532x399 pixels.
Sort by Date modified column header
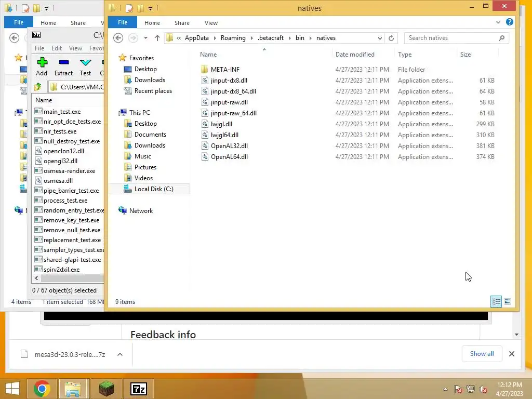click(x=355, y=54)
